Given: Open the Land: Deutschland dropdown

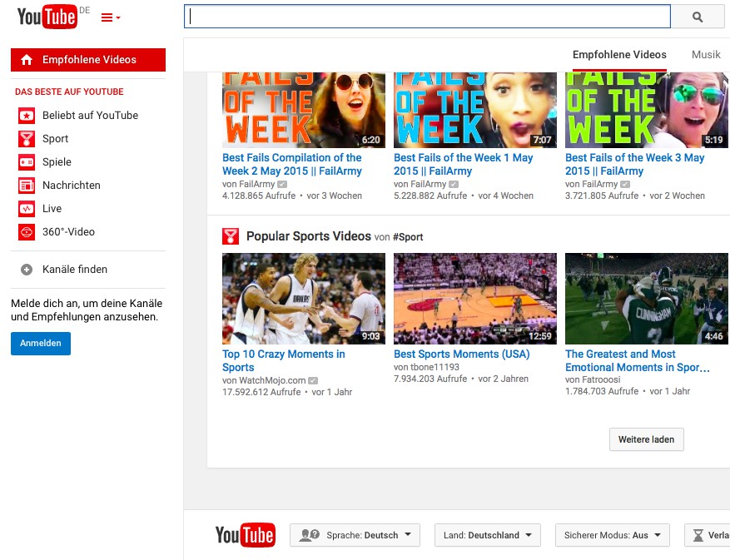Looking at the screenshot, I should [487, 535].
